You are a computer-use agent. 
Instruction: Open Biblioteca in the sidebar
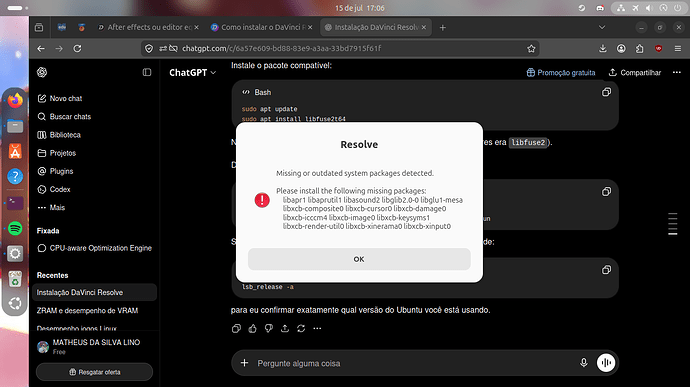click(59, 135)
